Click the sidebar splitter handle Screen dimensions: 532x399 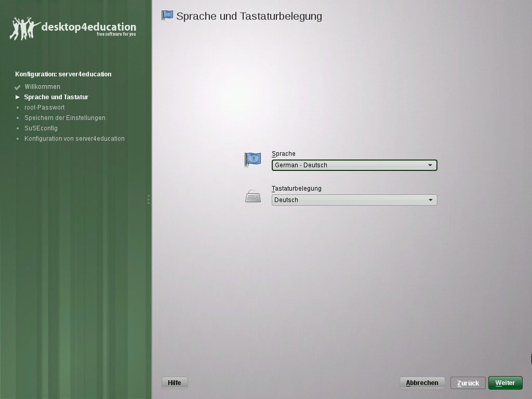(149, 199)
